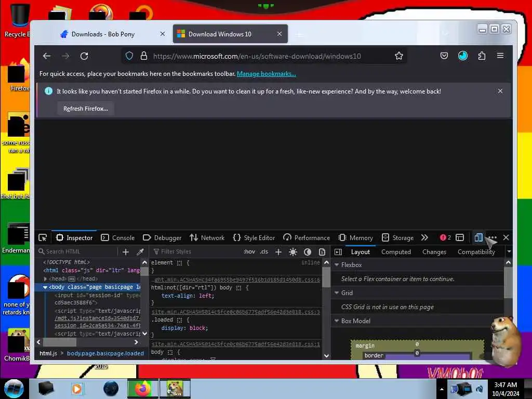Dismiss the Firefox refresh notification bar
The width and height of the screenshot is (532, 399).
click(x=500, y=91)
